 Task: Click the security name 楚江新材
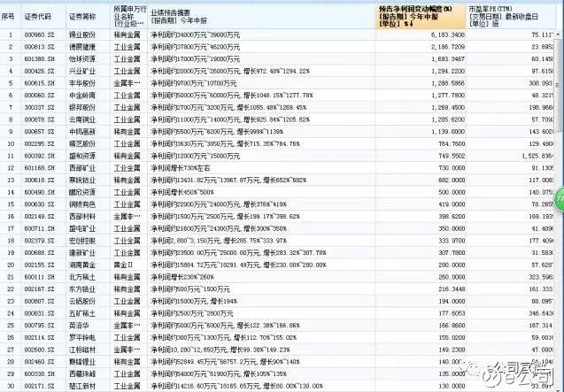pos(82,386)
